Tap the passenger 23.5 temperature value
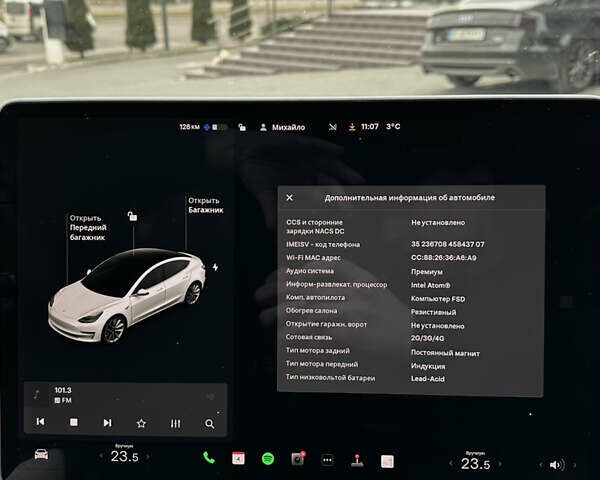 475,464
